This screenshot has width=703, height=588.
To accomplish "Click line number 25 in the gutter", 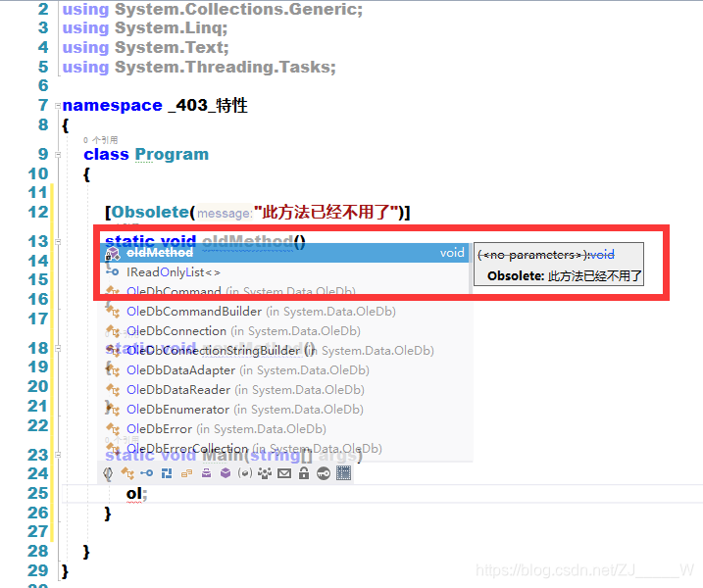I will click(x=38, y=494).
